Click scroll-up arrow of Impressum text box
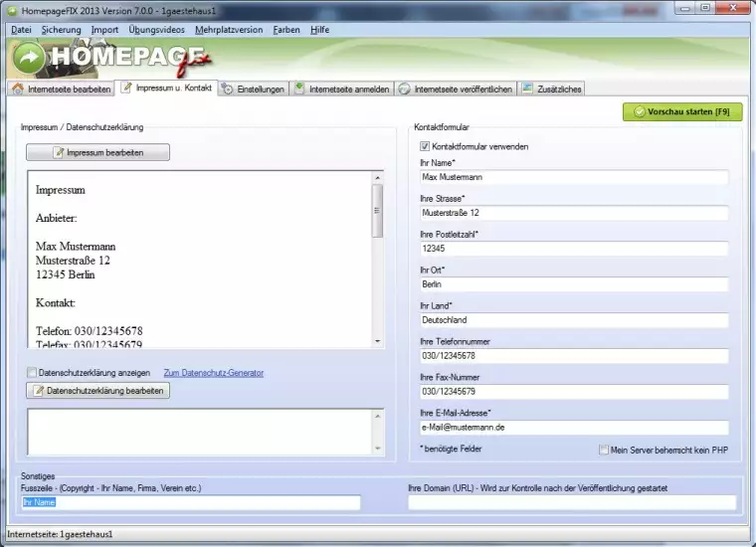The width and height of the screenshot is (756, 547). (378, 178)
